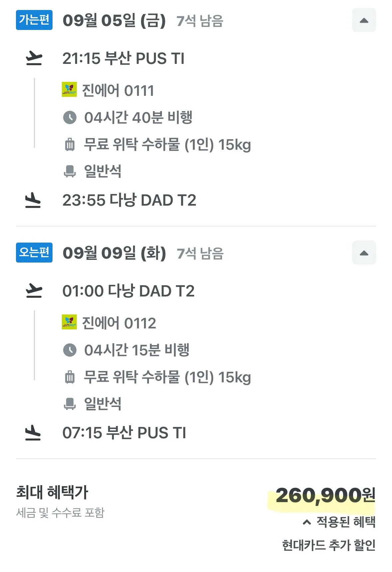Screen dimensions: 392x572
Task: Click the Jin Air logo for flight 0112
Action: (x=69, y=322)
